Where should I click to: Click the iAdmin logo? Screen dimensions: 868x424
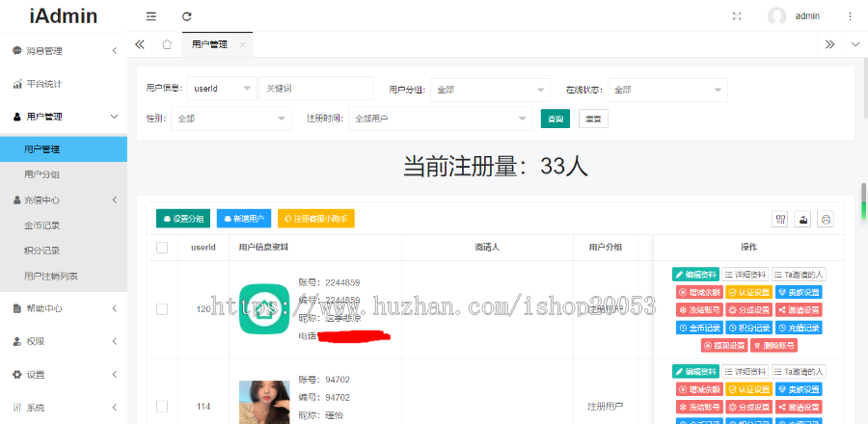pyautogui.click(x=64, y=16)
